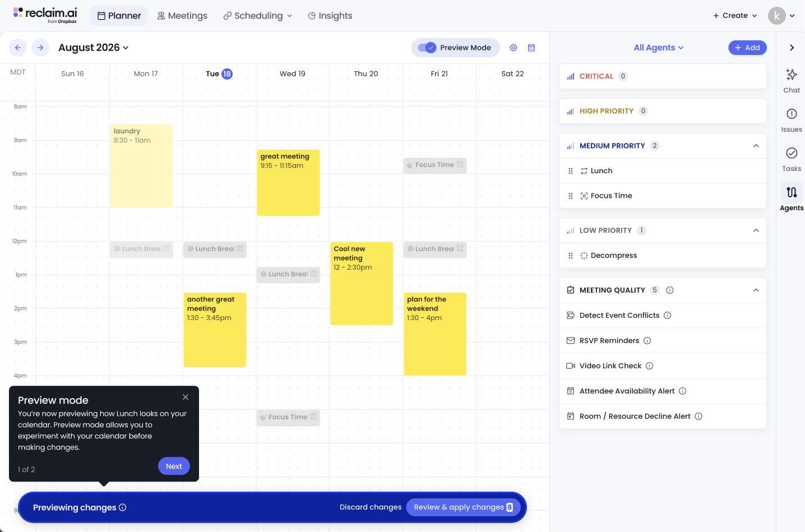Click the Critical priority bars icon

(x=571, y=76)
